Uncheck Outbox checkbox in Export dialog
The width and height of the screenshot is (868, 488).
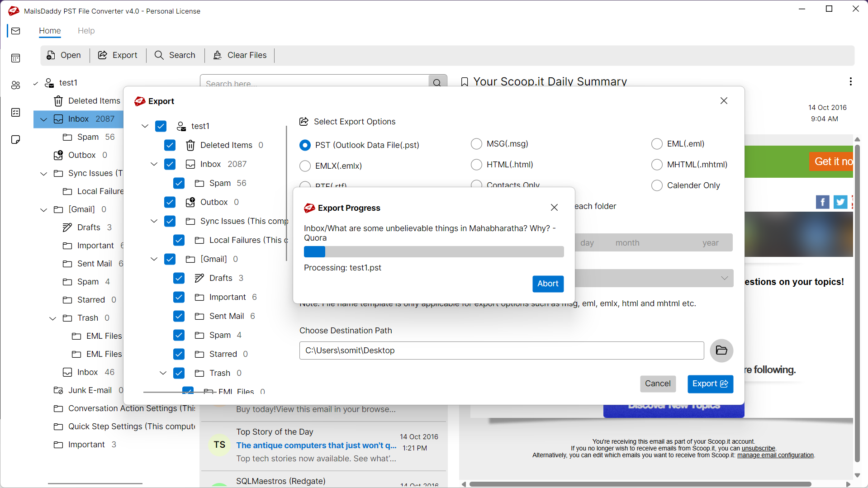click(170, 202)
